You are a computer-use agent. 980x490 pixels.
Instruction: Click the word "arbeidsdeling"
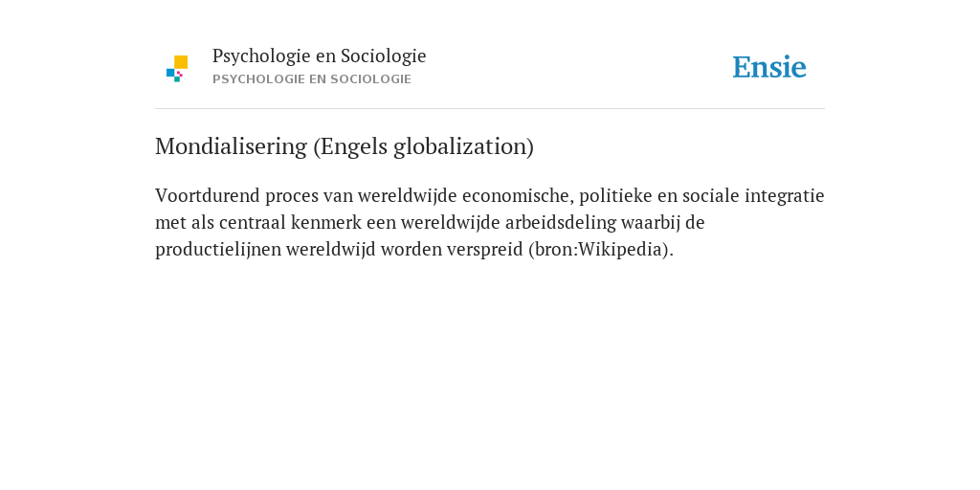point(561,222)
